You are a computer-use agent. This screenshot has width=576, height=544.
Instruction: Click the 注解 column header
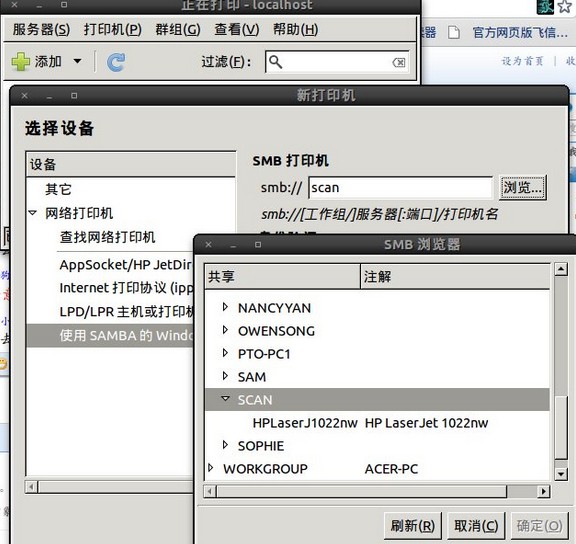[455, 276]
